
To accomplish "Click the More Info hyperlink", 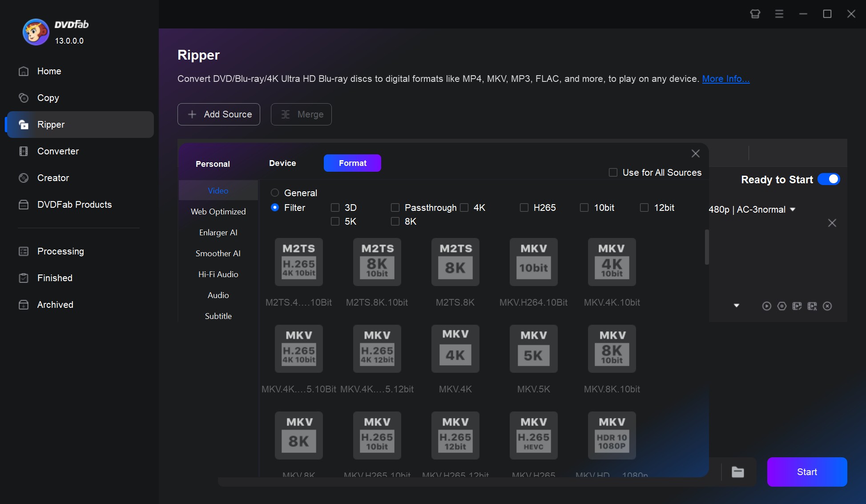I will tap(725, 79).
